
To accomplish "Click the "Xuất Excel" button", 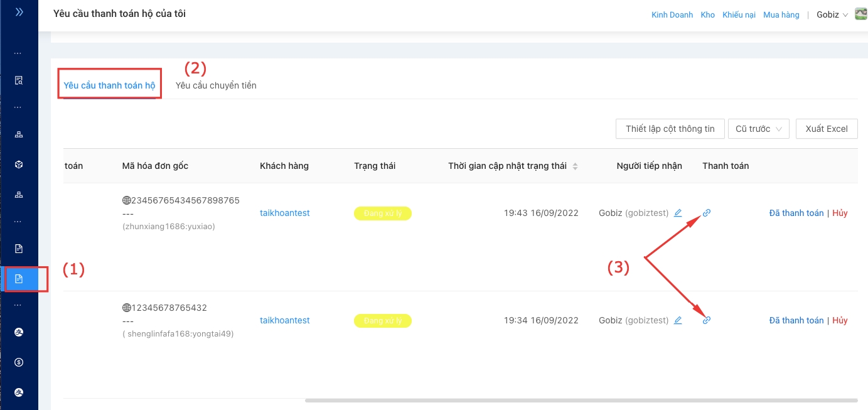I will tap(827, 129).
